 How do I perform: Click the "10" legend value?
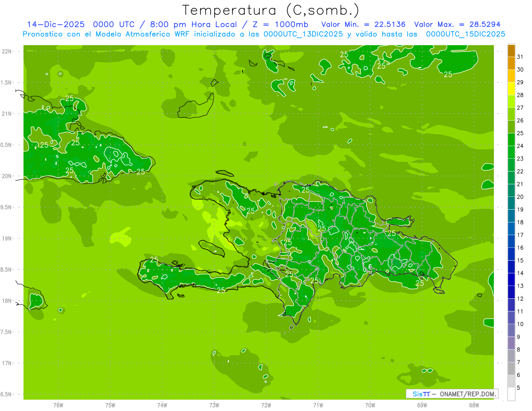point(520,324)
